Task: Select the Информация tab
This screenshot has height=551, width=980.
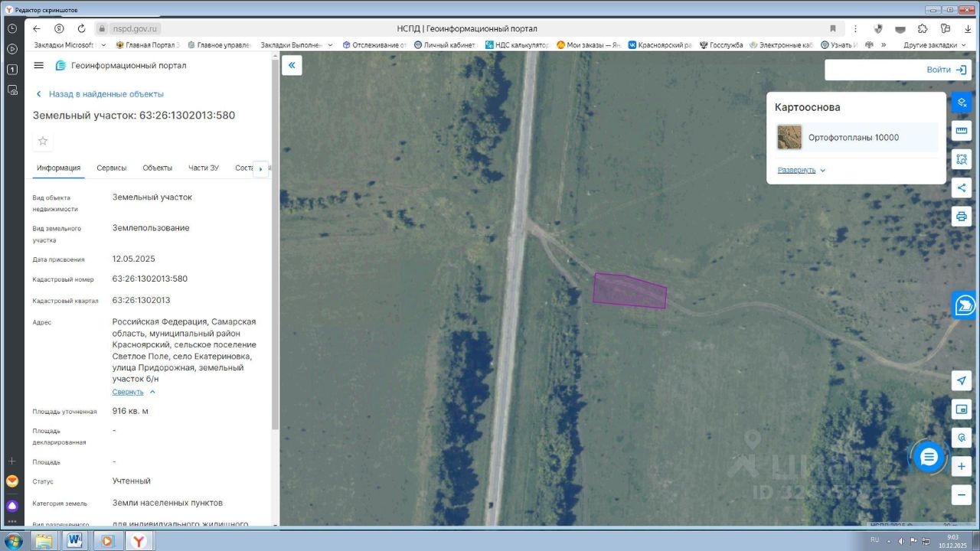Action: (x=58, y=168)
